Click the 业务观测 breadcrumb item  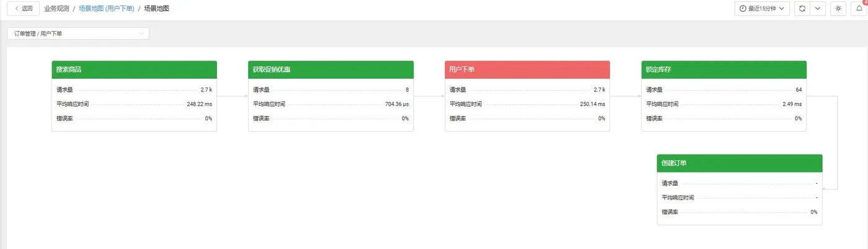56,9
